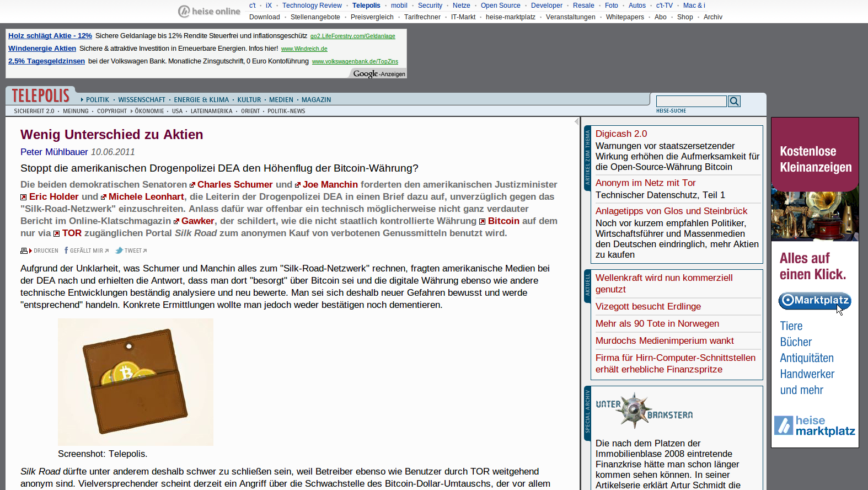Open the Mehr als 90 Tote in Norwegen headline
The height and width of the screenshot is (490, 868).
[657, 323]
